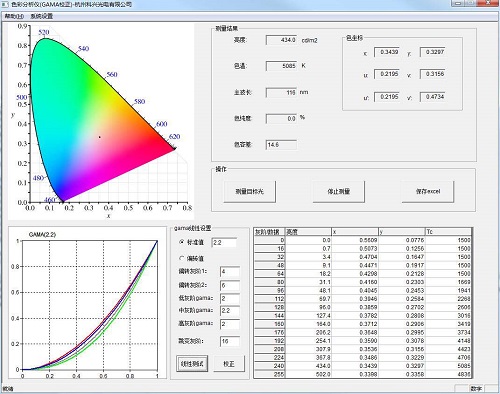The width and height of the screenshot is (500, 394).
Task: Click the deflection gray level 1 field showing 4
Action: click(230, 272)
